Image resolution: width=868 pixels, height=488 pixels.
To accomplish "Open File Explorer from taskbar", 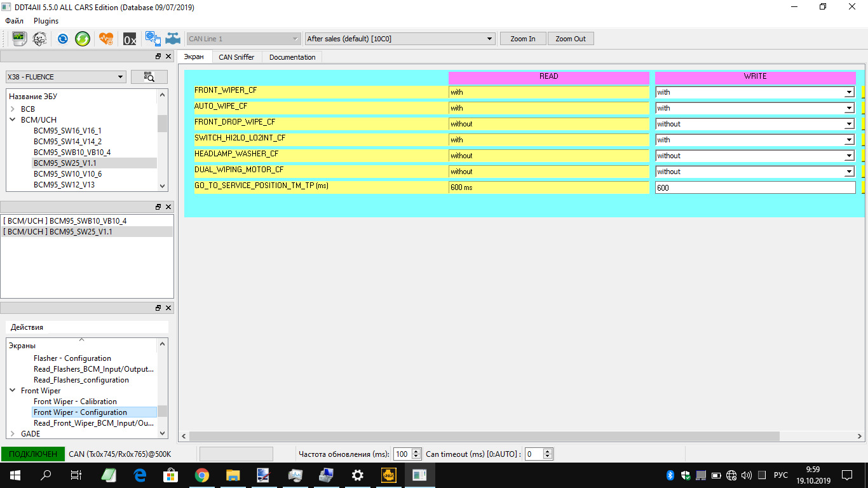I will click(x=233, y=475).
